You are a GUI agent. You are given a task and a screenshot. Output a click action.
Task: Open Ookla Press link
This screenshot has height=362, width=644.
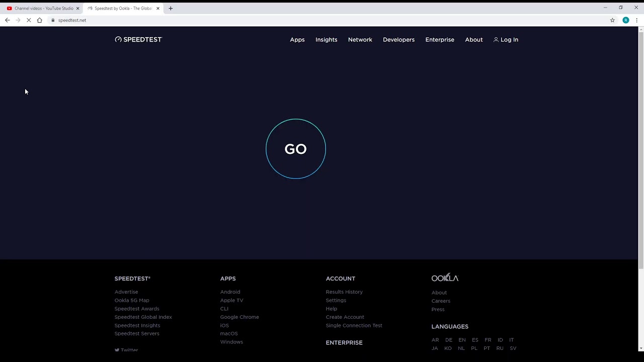coord(438,309)
